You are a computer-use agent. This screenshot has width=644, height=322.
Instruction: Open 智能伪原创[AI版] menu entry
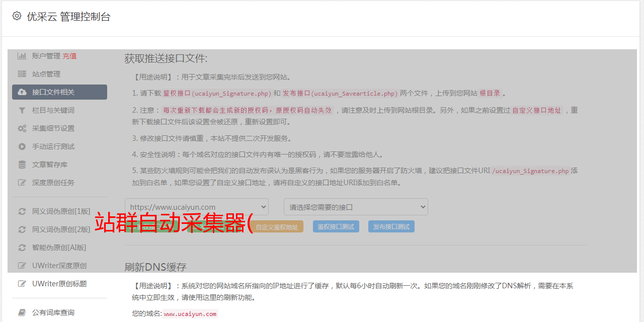(59, 248)
